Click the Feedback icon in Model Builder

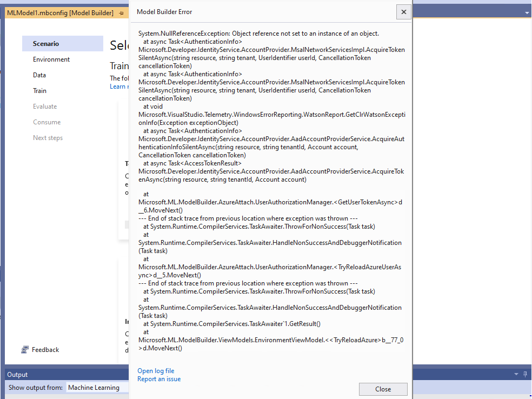25,349
